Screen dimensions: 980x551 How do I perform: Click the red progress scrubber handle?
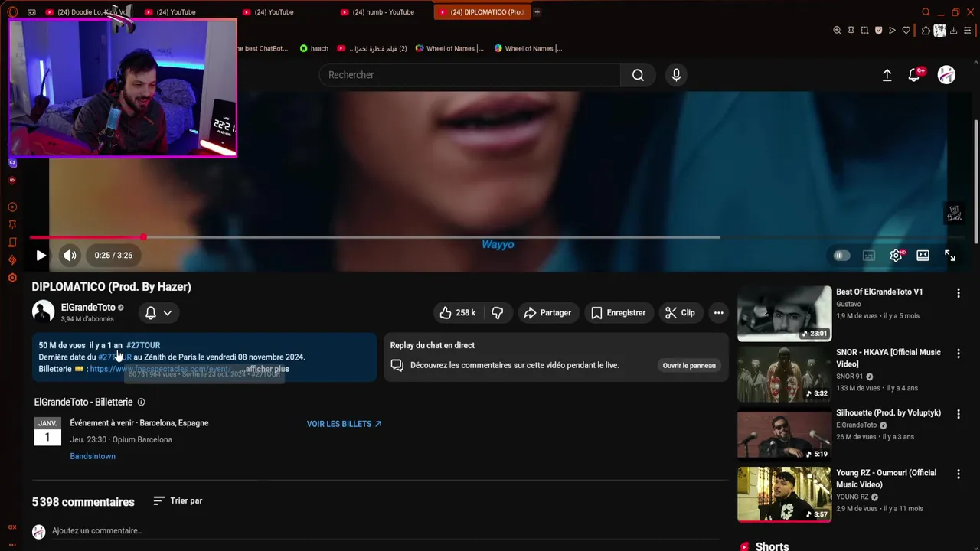143,237
